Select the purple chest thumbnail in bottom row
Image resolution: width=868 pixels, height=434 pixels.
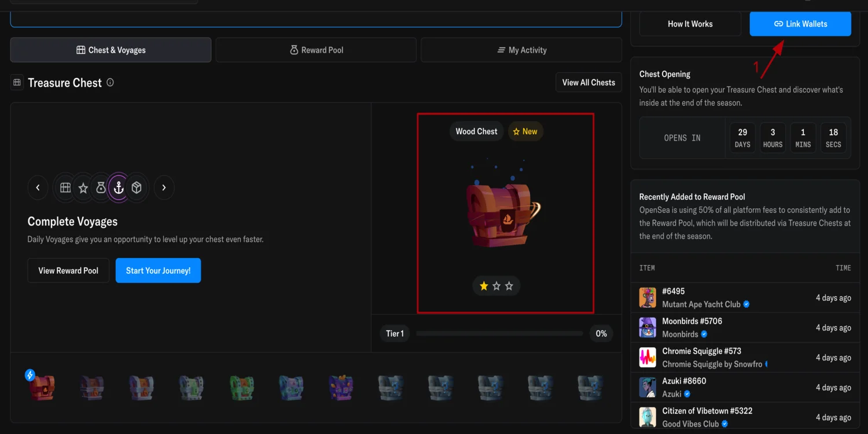[340, 388]
